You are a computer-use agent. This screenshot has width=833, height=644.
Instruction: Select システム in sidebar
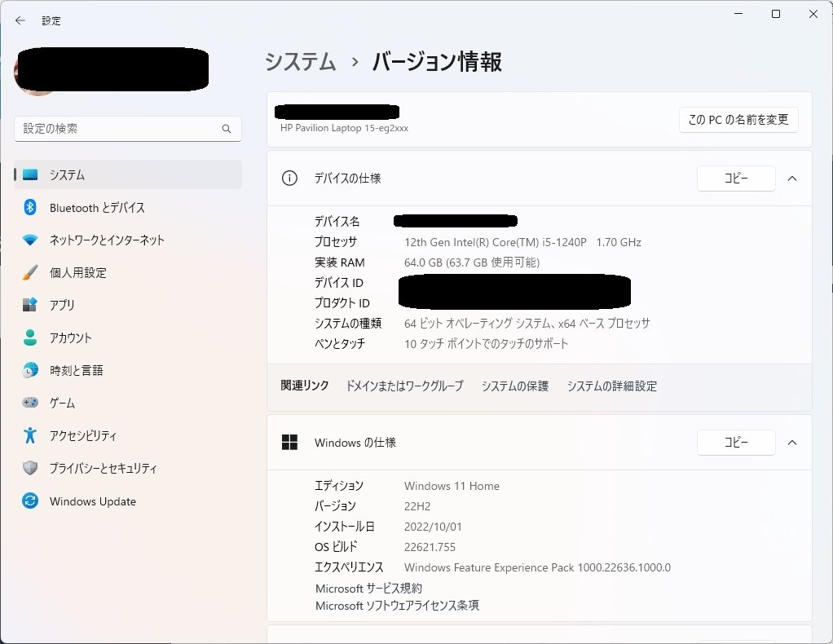pos(127,174)
